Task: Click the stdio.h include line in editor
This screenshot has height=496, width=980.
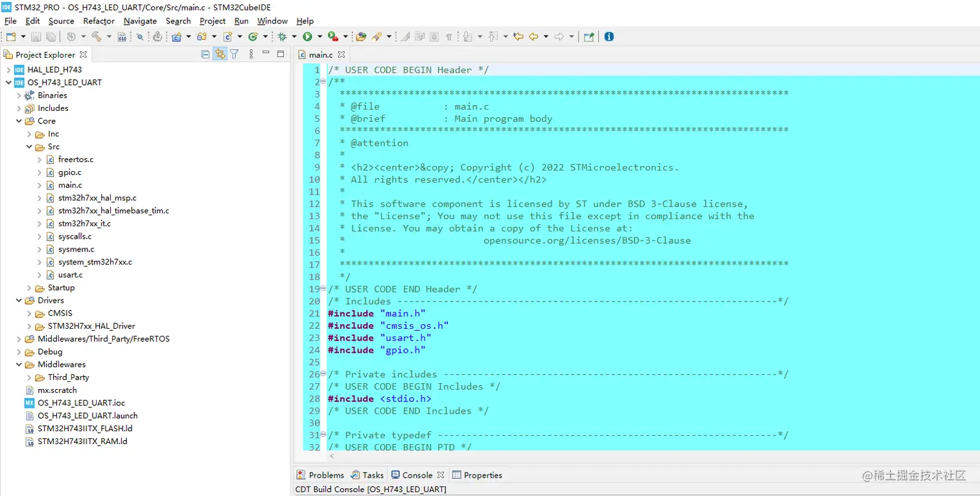Action: 379,399
